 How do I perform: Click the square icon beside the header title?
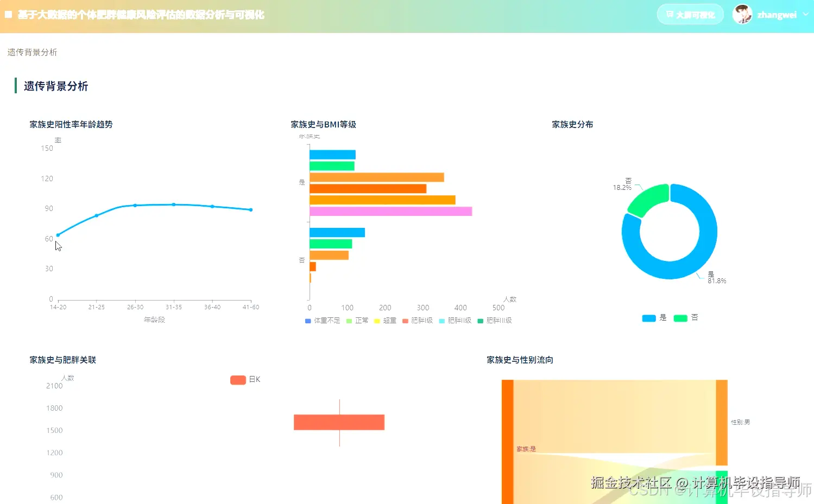point(8,15)
